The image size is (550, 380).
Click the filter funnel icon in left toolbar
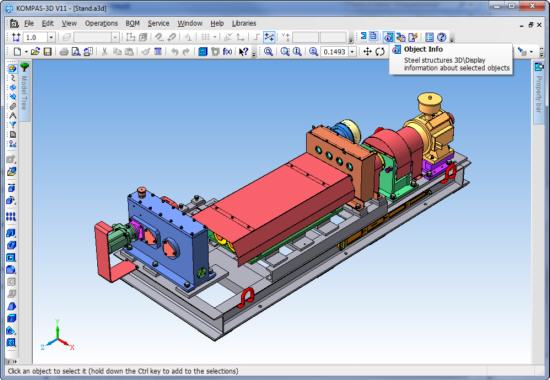pyautogui.click(x=12, y=125)
